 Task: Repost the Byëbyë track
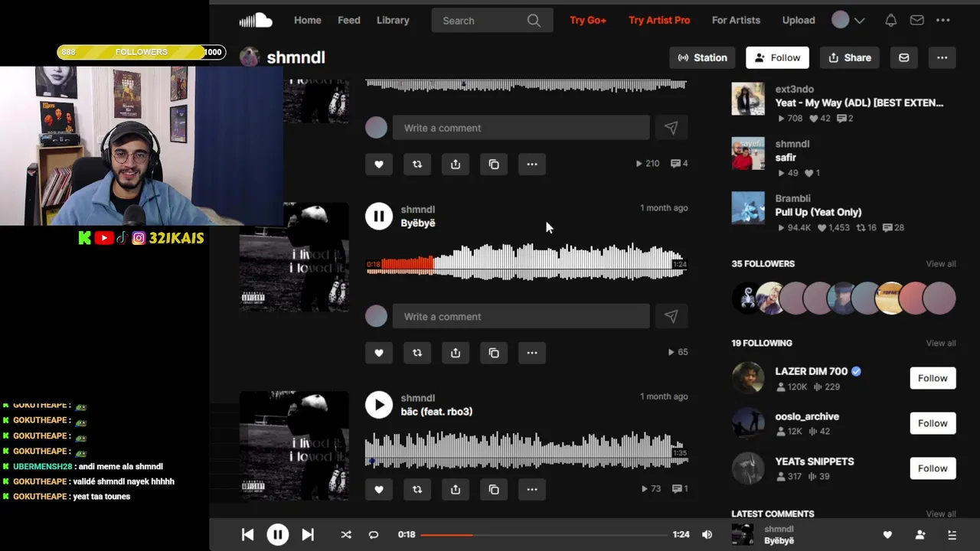[417, 353]
